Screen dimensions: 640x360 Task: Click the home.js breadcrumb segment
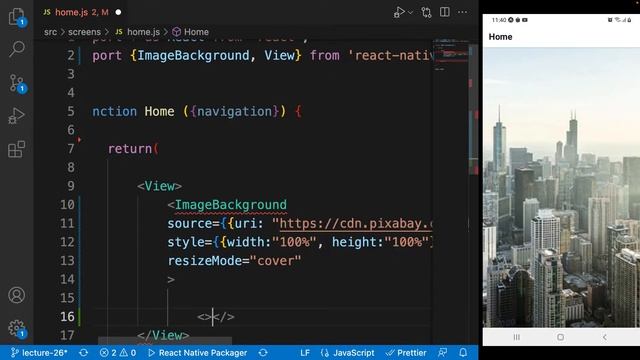(138, 32)
